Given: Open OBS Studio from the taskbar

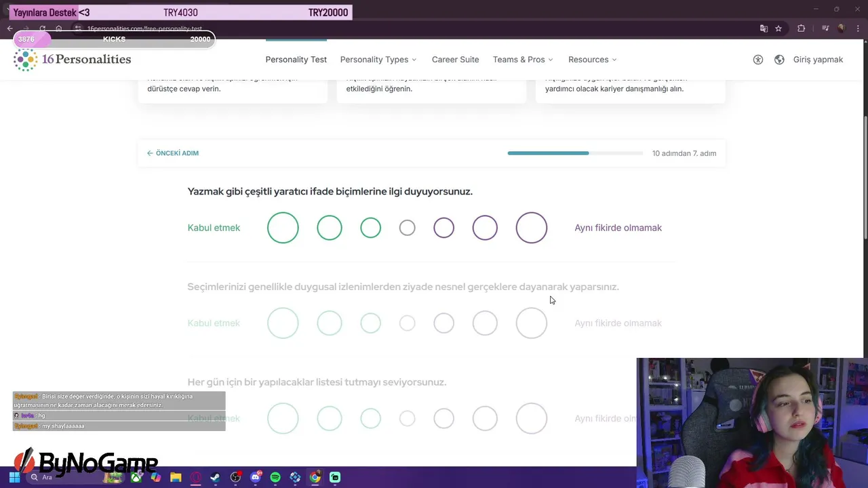Looking at the screenshot, I should (235, 477).
